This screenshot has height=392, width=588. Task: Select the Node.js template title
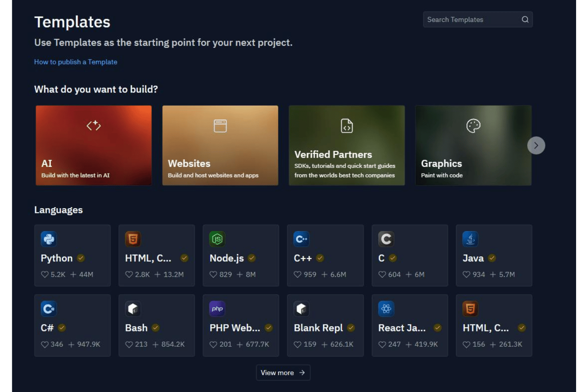226,259
